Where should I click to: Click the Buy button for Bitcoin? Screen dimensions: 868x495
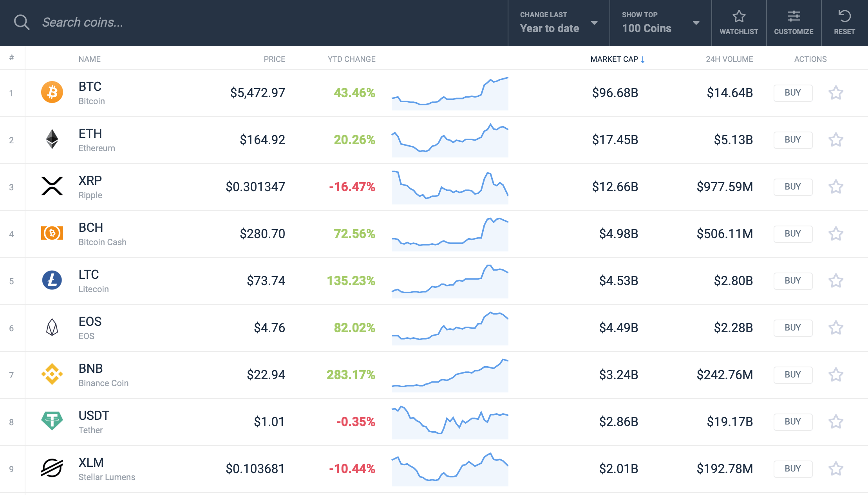click(793, 93)
